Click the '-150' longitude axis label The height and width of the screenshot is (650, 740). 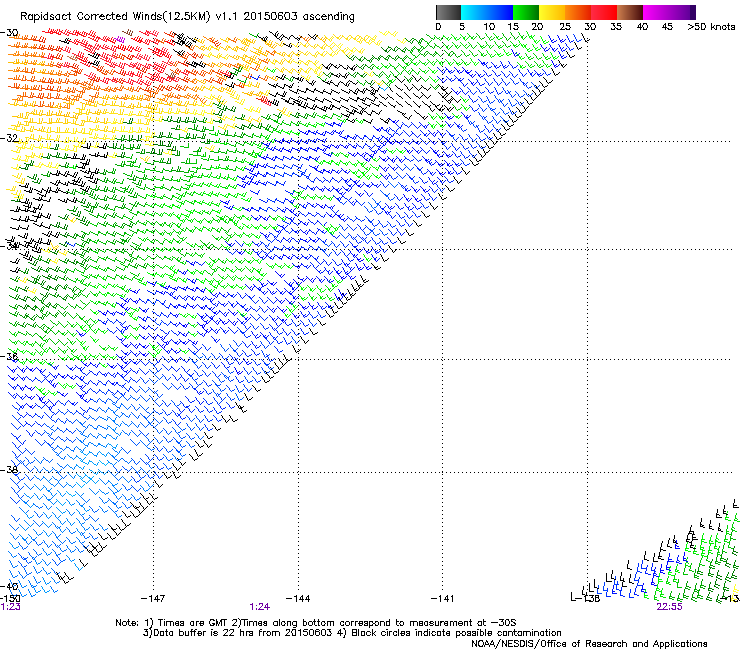pyautogui.click(x=10, y=598)
